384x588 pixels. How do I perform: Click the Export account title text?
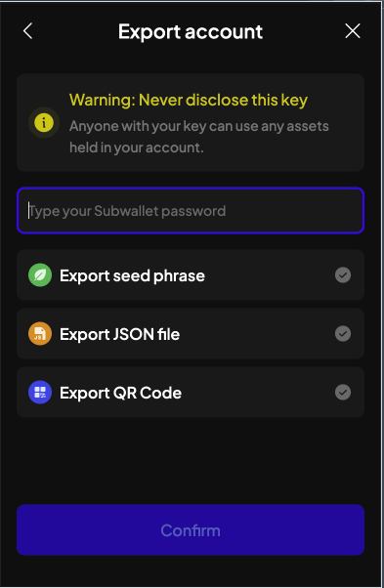[x=191, y=32]
